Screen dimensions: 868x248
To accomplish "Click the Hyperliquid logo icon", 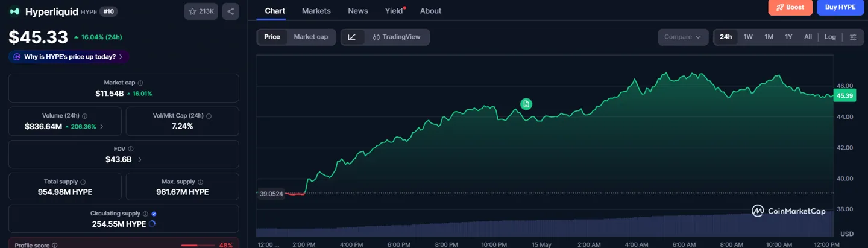I will (x=14, y=11).
